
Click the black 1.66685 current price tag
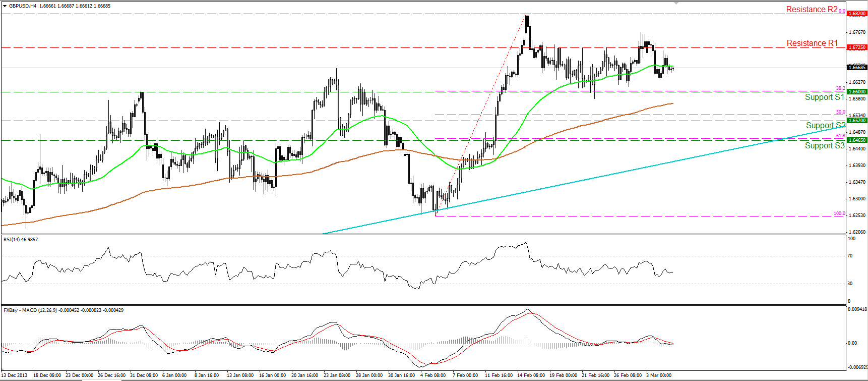pos(857,67)
